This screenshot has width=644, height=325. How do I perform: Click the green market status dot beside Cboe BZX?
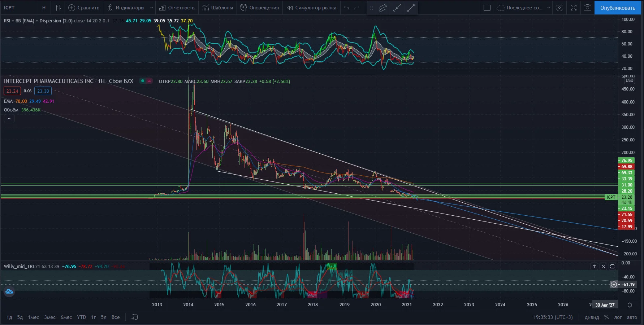(x=143, y=81)
